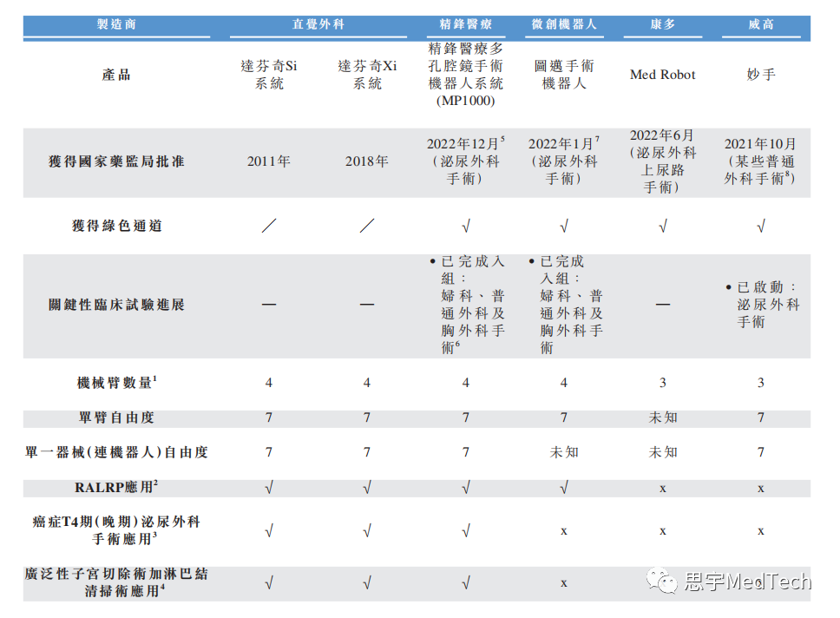Viewport: 840px width, 618px height.
Task: Click RALRP應用 checkmark for 達芬奇Si
Action: click(269, 488)
